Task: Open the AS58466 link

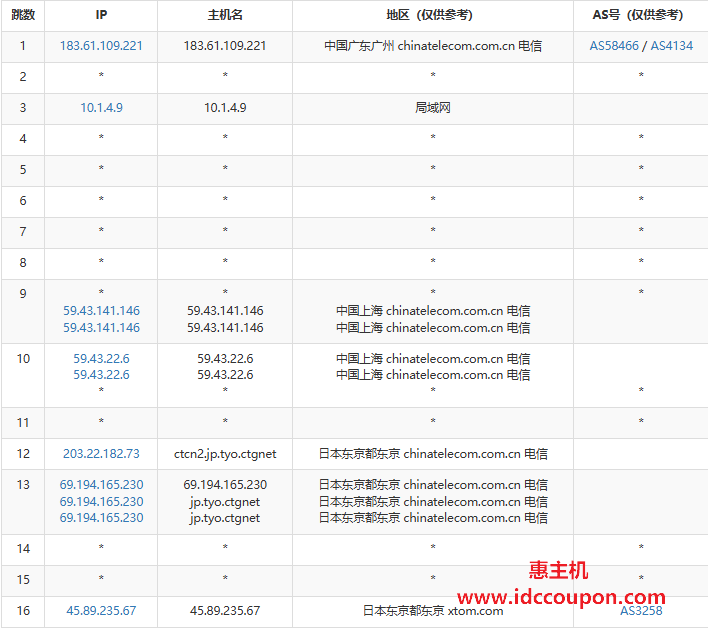Action: 614,46
